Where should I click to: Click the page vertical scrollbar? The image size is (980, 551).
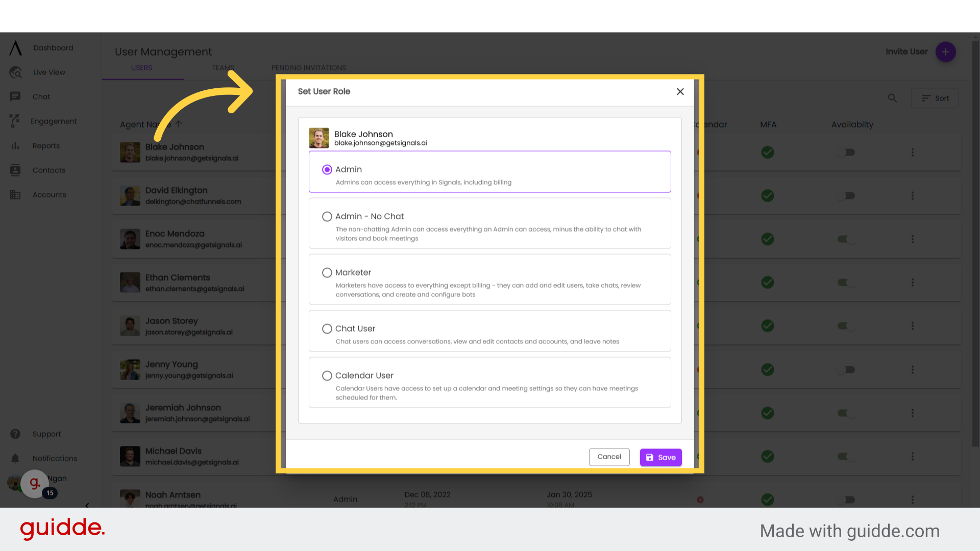(x=975, y=244)
